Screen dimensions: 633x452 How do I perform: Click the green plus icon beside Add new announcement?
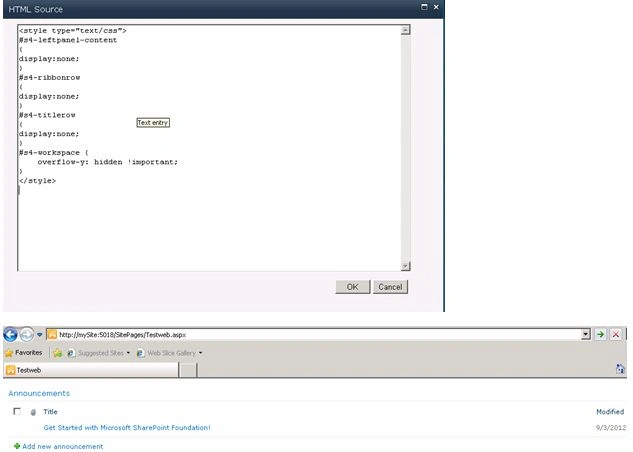coord(17,446)
